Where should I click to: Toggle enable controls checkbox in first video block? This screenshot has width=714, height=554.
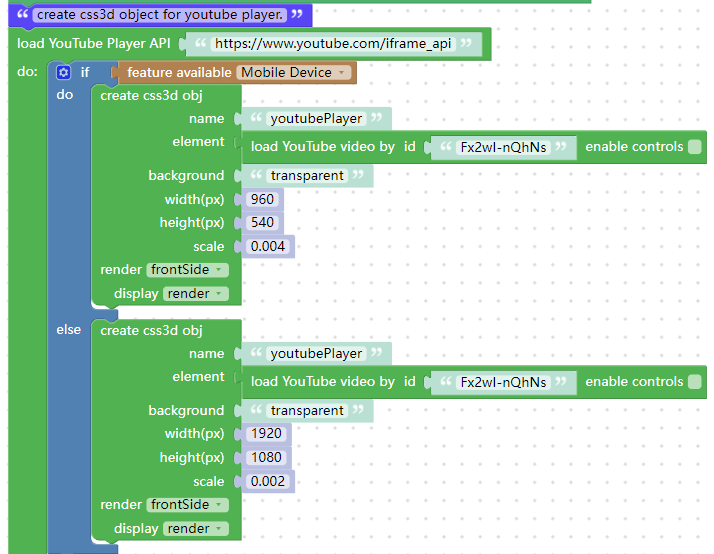(695, 147)
